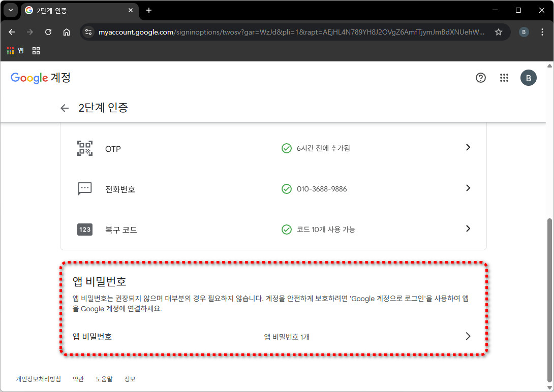Expand the 전화번호 chevron arrow
554x392 pixels.
click(x=468, y=188)
